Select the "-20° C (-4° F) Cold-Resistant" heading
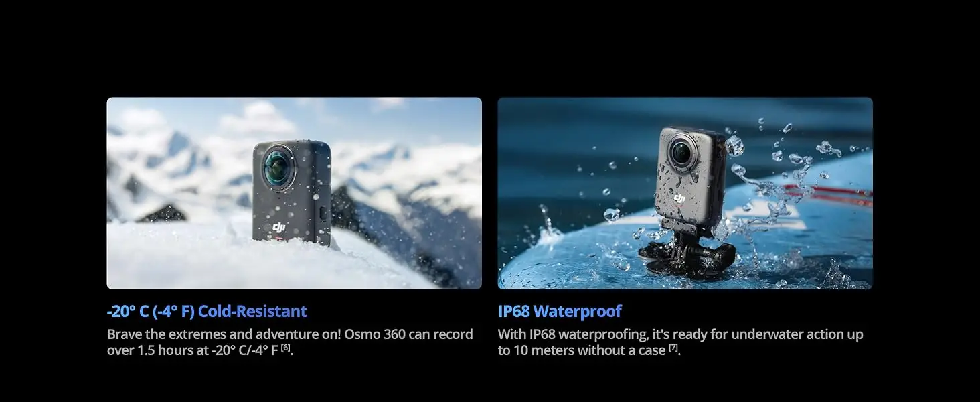 207,311
